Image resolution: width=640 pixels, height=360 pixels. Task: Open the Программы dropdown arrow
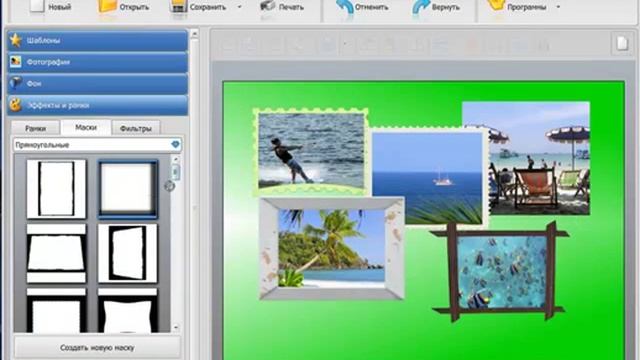558,7
